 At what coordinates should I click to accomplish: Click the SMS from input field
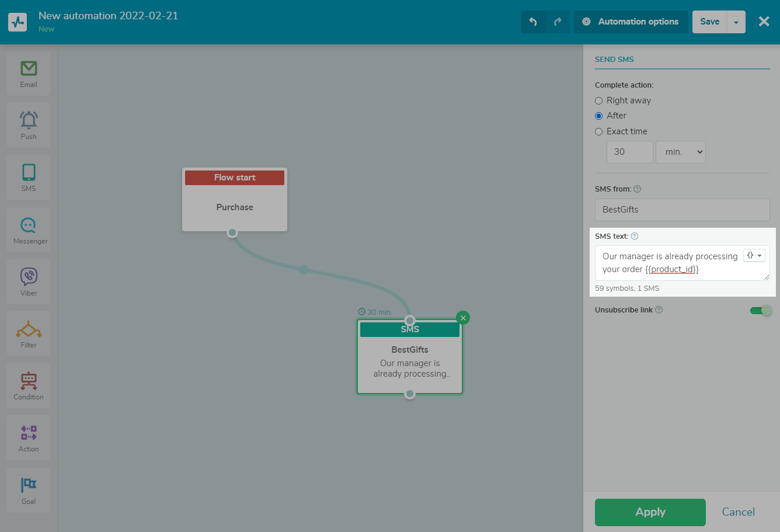point(682,210)
